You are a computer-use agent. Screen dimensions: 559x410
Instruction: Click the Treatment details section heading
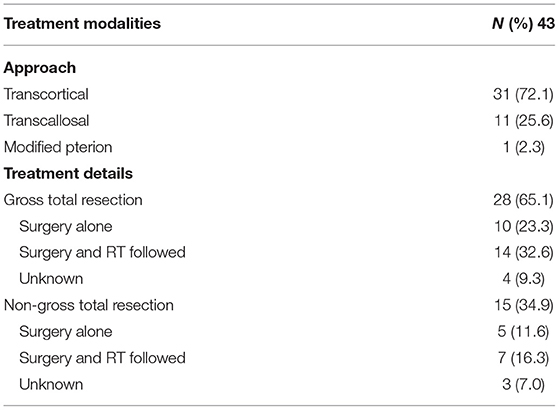click(68, 173)
